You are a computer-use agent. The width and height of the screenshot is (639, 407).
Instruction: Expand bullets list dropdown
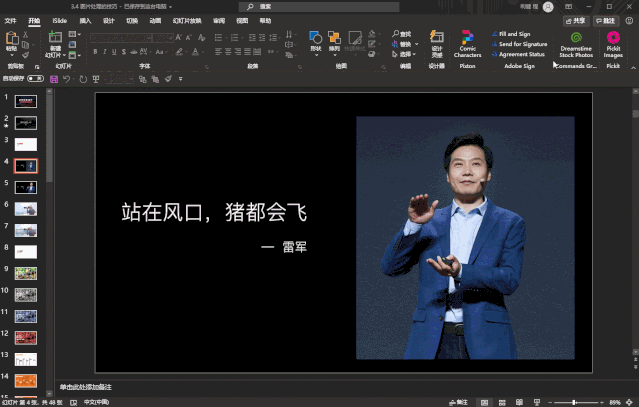pyautogui.click(x=226, y=37)
